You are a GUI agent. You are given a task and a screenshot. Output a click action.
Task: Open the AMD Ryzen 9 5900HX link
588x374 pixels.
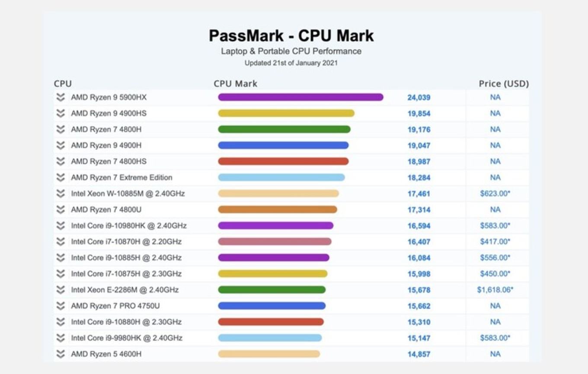(109, 97)
